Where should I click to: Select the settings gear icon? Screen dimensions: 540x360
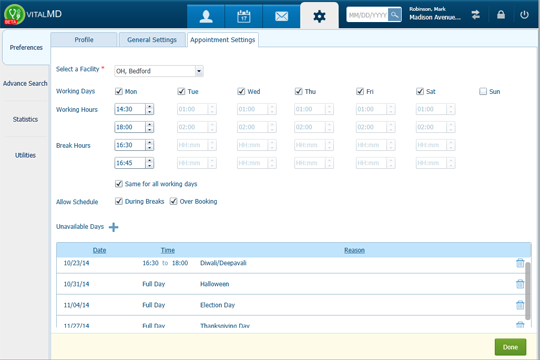tap(319, 16)
